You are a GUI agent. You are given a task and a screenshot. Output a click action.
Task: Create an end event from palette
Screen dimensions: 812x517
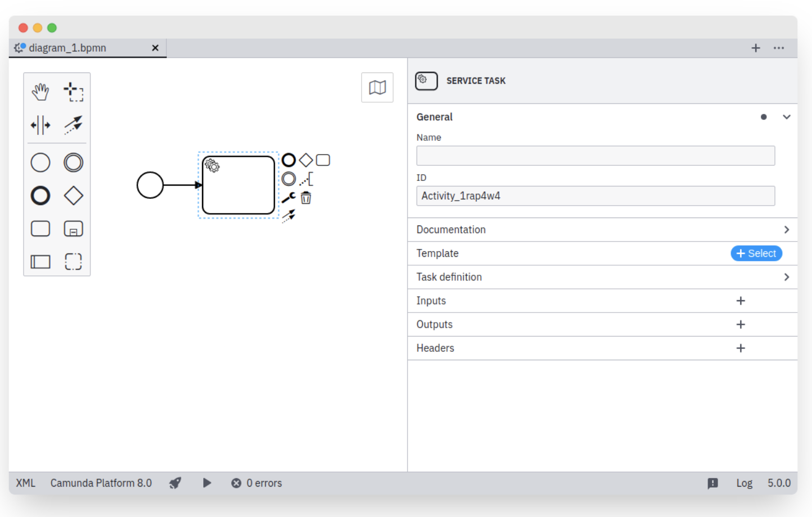40,196
